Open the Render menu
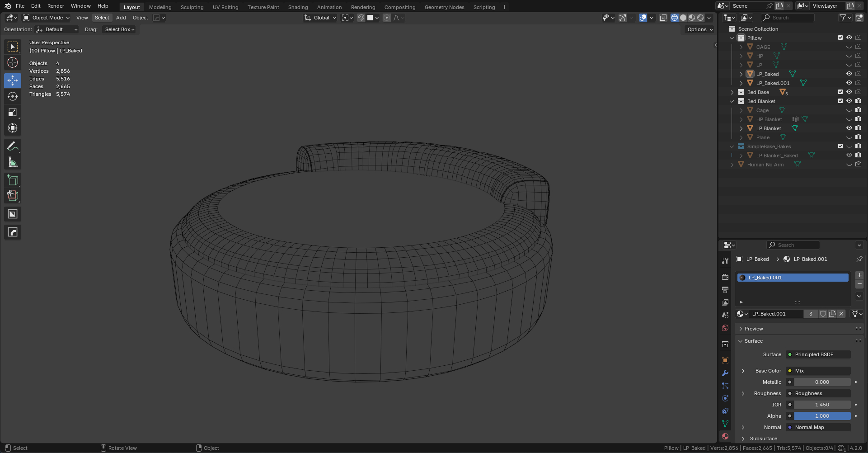Image resolution: width=868 pixels, height=453 pixels. [56, 6]
